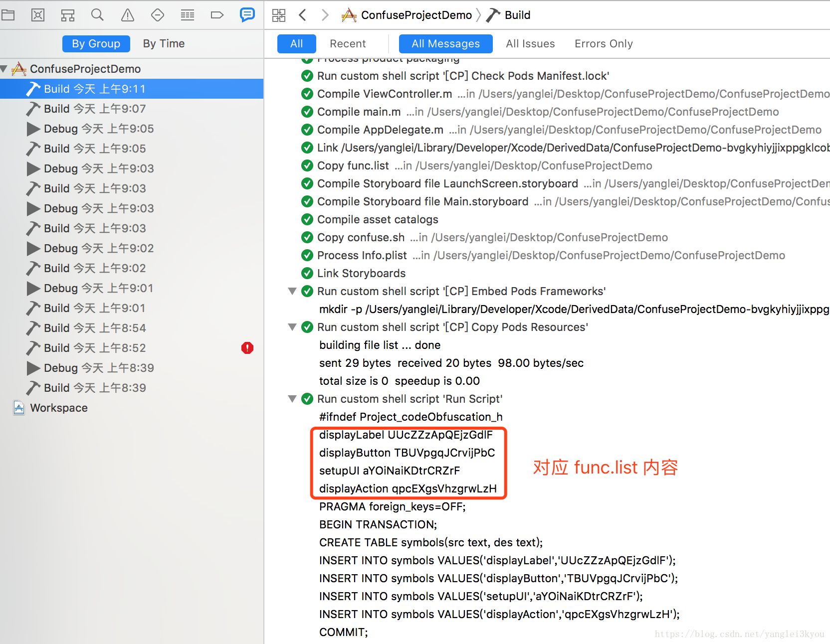Open the related items grid icon
830x644 pixels.
pyautogui.click(x=279, y=15)
